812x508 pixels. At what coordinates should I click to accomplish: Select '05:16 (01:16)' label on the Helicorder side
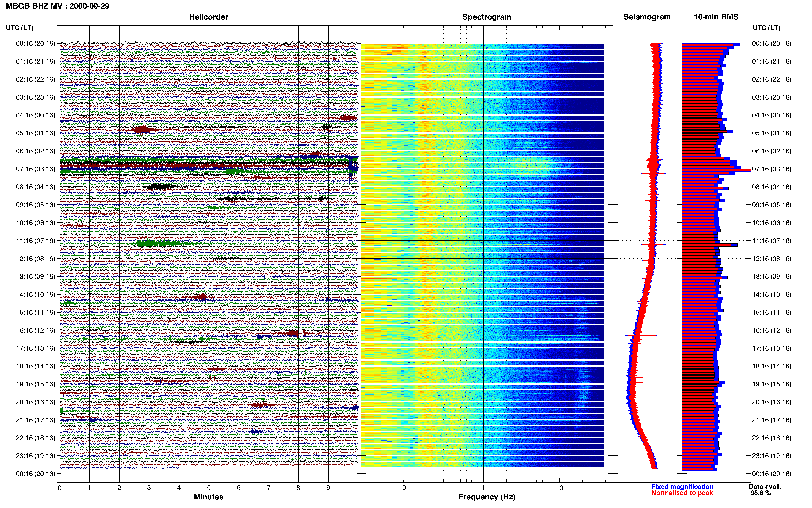36,133
